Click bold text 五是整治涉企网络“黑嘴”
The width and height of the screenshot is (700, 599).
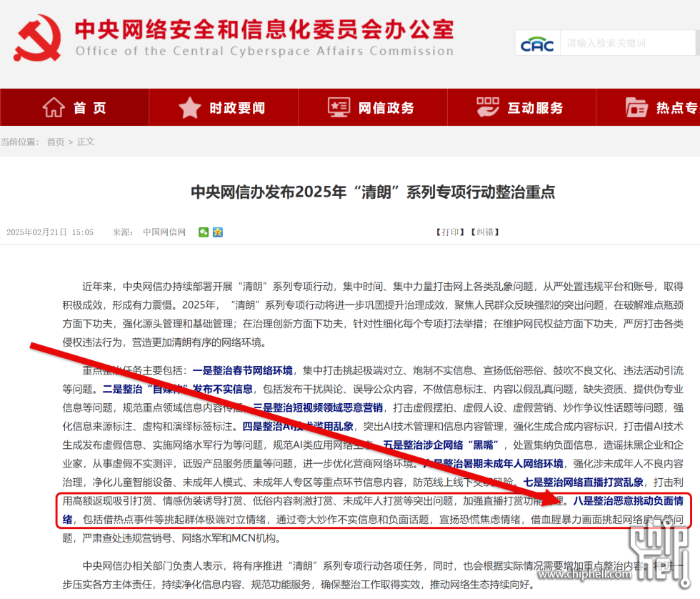click(x=441, y=445)
